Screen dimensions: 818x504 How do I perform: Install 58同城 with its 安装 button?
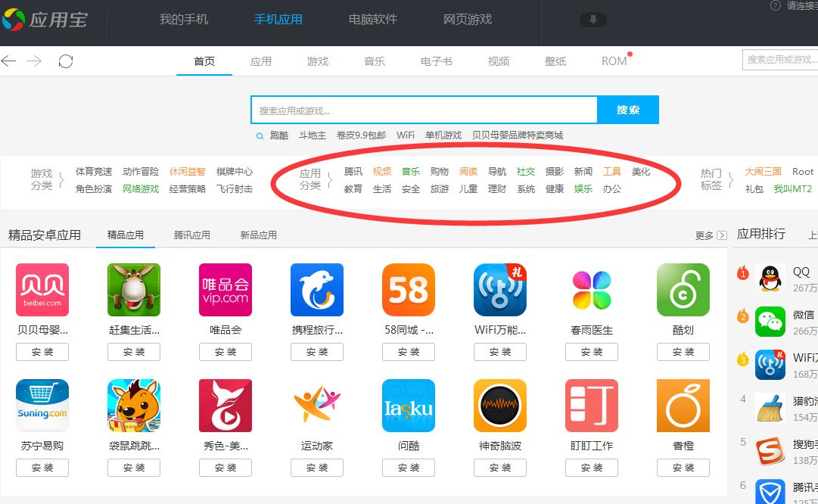coord(409,352)
